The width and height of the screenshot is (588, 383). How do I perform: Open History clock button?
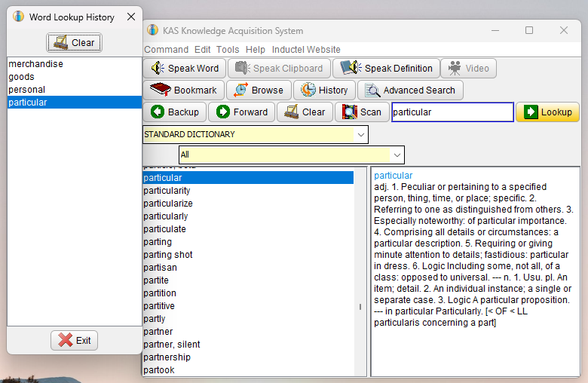(x=324, y=90)
